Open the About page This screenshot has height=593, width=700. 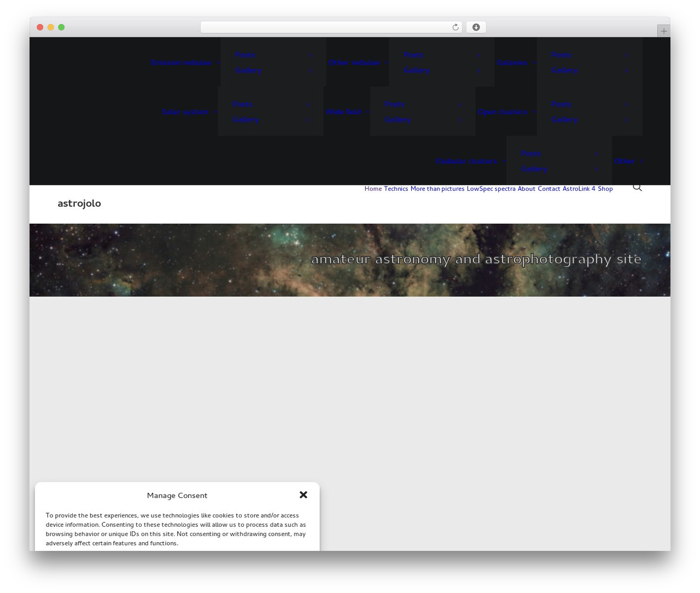coord(527,189)
